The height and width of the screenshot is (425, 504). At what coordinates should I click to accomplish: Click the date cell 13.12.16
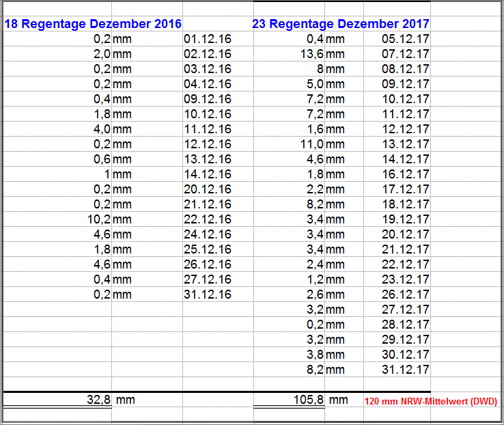[208, 159]
